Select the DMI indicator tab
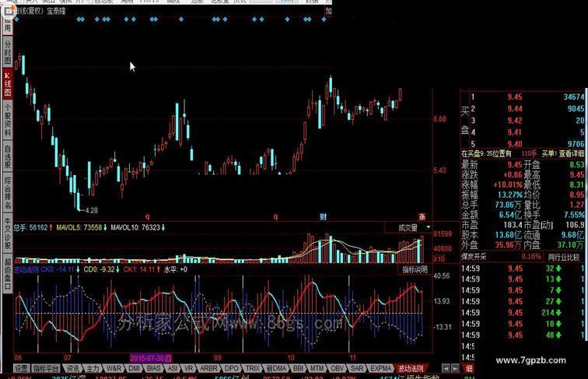The image size is (588, 379). tap(135, 368)
